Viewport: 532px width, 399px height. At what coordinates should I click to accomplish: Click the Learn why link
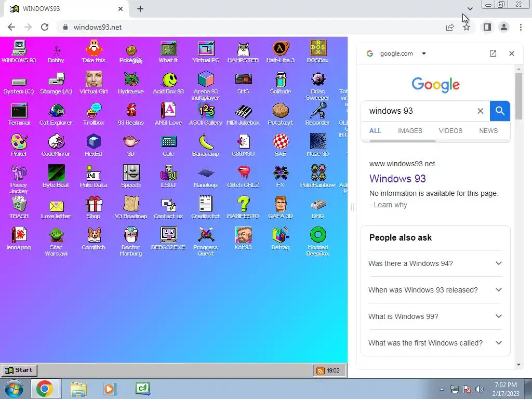point(390,205)
